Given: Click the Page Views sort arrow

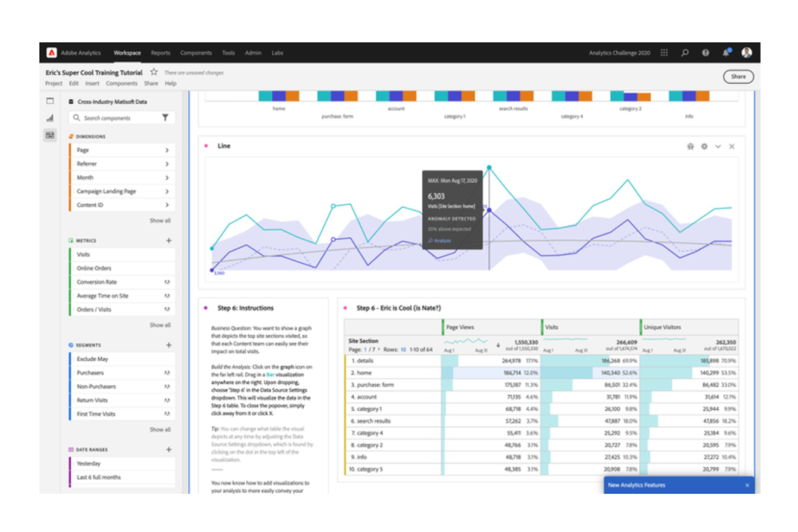Looking at the screenshot, I should [x=498, y=345].
